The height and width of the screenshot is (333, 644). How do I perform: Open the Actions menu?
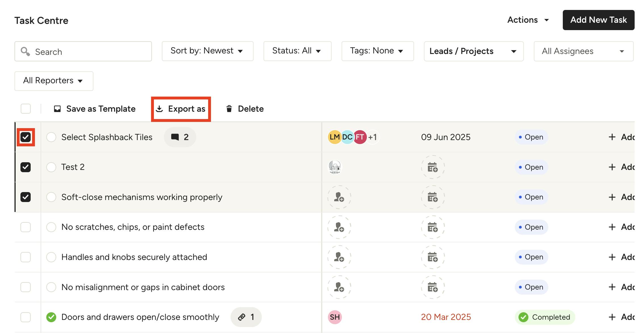point(528,20)
